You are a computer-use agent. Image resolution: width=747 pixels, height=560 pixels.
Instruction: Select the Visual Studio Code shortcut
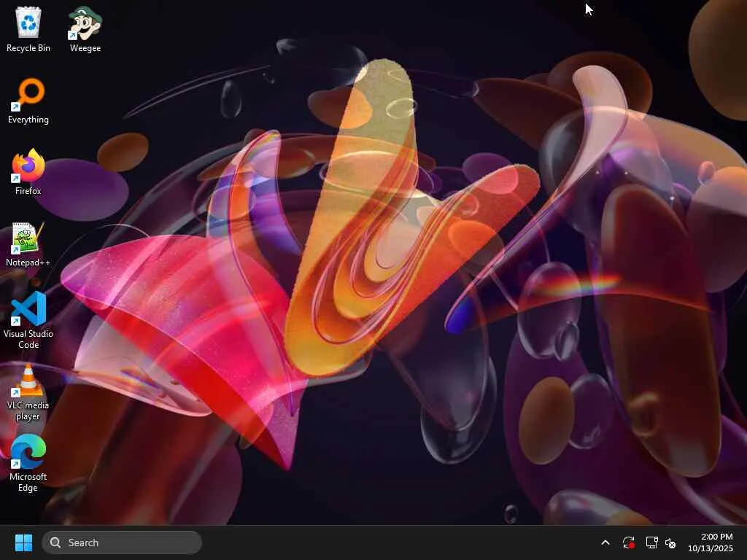coord(28,320)
